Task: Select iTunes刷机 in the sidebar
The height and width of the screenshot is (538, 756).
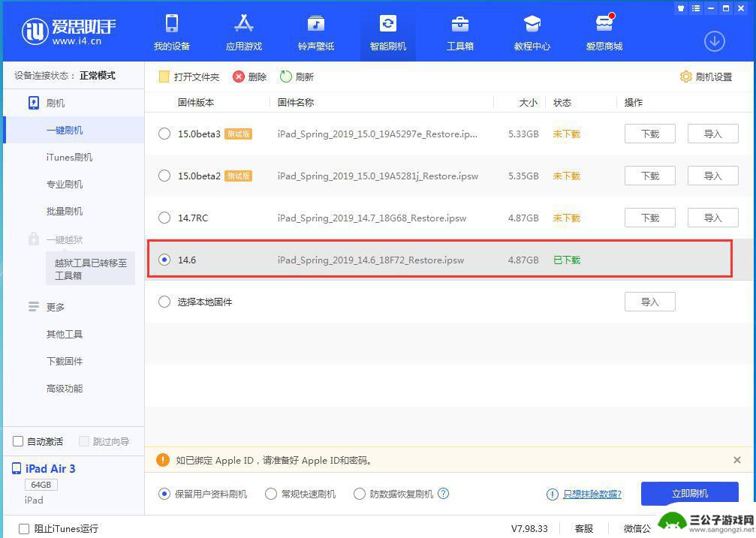Action: 69,157
